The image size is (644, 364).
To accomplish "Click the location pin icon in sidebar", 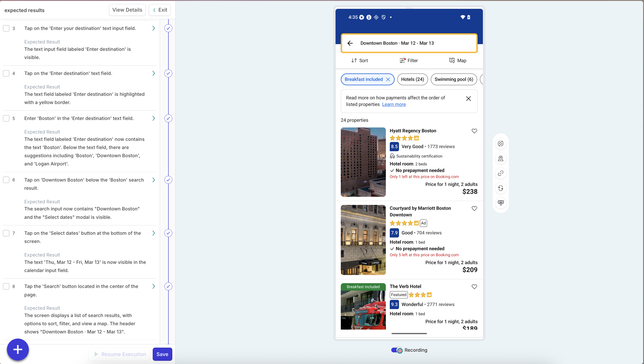I will point(501,159).
